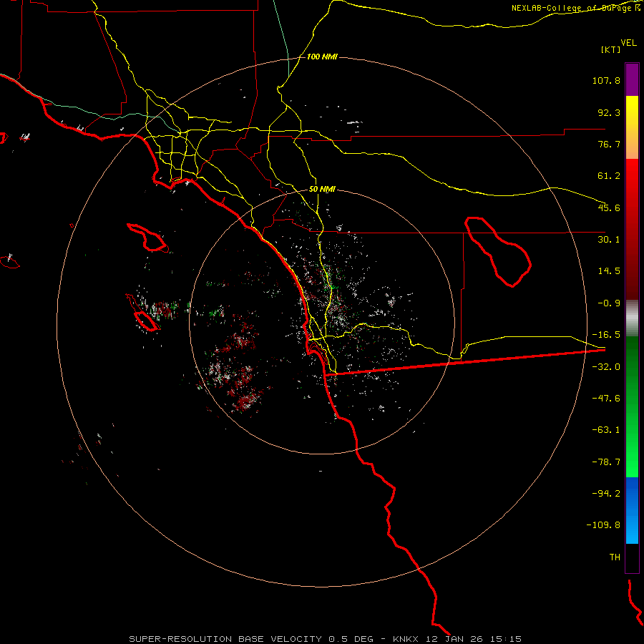Select the 50 NMI range ring label

(x=322, y=190)
